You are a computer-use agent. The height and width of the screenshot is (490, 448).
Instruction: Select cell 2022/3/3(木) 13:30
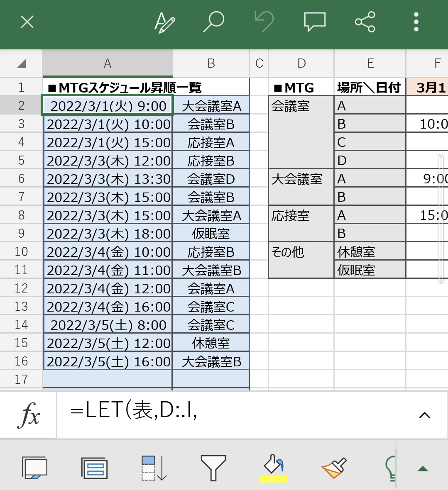click(x=108, y=179)
